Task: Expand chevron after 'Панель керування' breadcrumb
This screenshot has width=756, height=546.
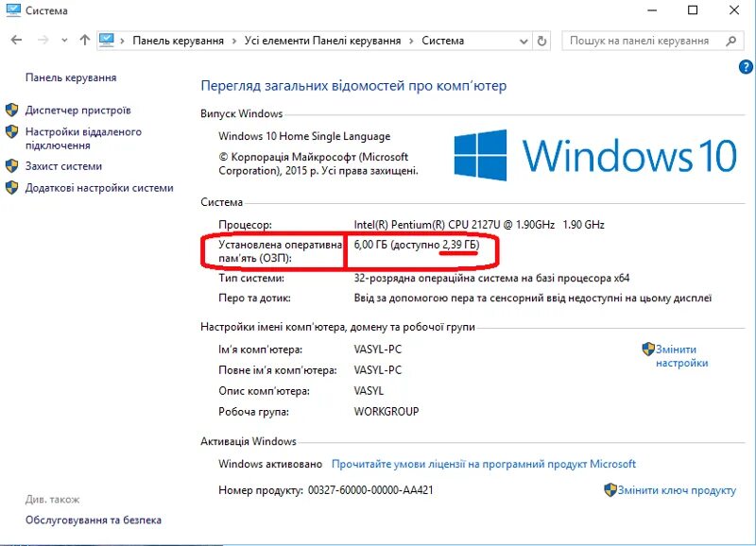Action: tap(233, 41)
